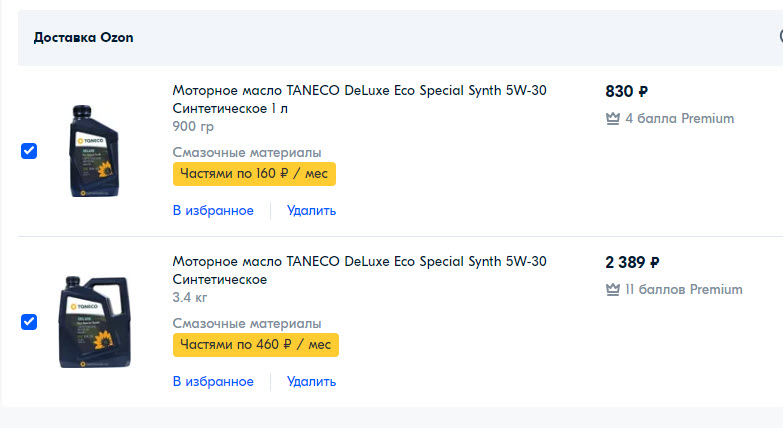Click the Частями по 160 ₽ badge

(254, 174)
